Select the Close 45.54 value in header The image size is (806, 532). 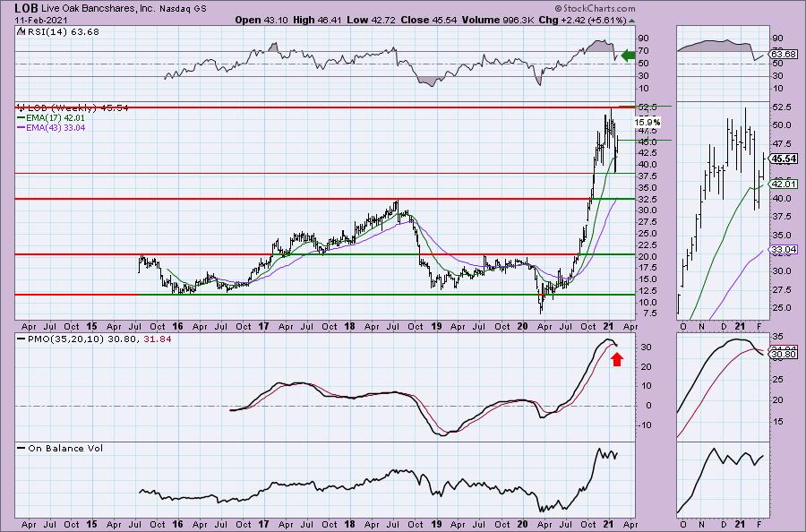point(428,20)
